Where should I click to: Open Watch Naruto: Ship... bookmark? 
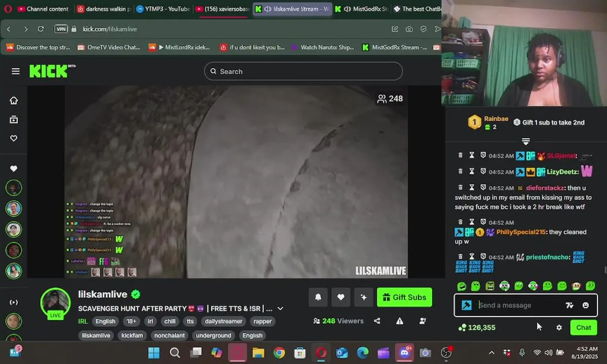(x=322, y=47)
